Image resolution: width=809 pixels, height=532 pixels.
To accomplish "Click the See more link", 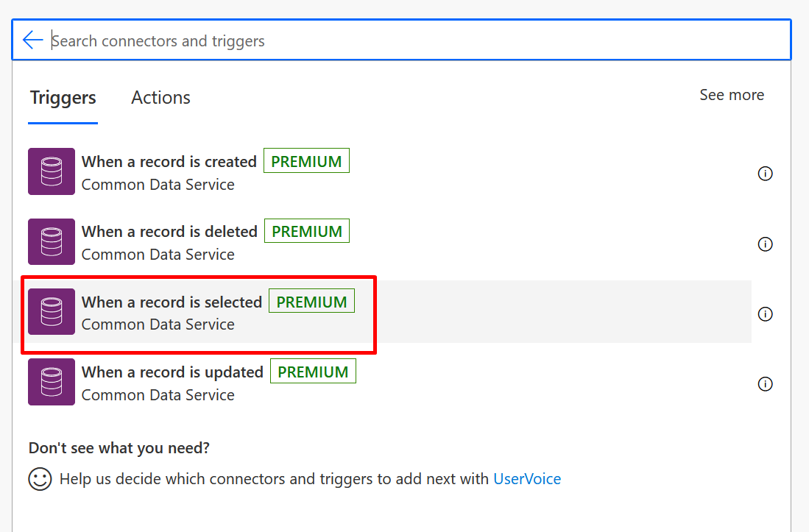I will point(732,95).
